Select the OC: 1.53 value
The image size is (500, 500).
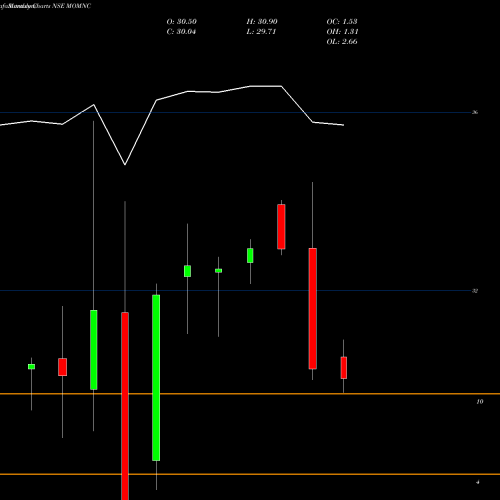(x=342, y=22)
